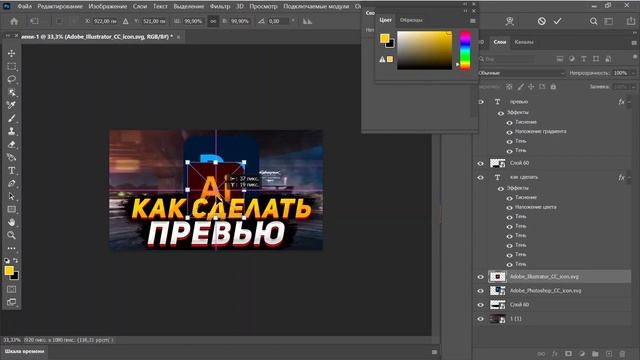640x360 pixels.
Task: Switch to the 'Образцы' swatches tab
Action: point(411,20)
